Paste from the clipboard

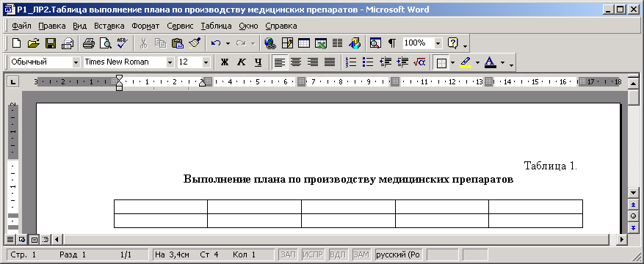pyautogui.click(x=178, y=43)
